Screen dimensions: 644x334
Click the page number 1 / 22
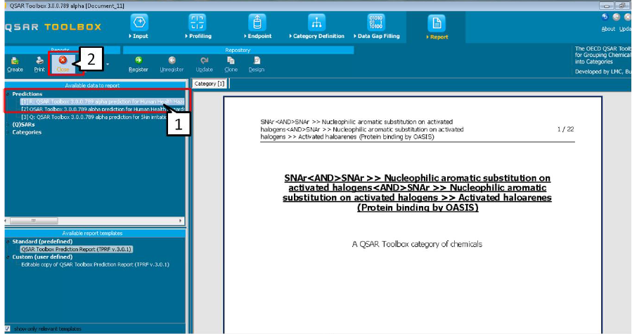click(x=565, y=129)
